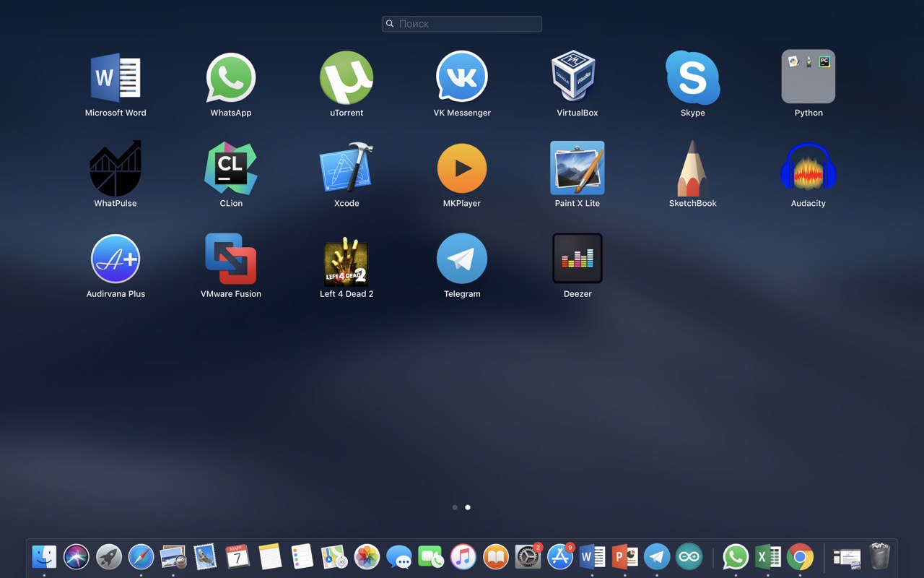Open the Trash in the Dock
The height and width of the screenshot is (578, 924).
click(x=879, y=556)
